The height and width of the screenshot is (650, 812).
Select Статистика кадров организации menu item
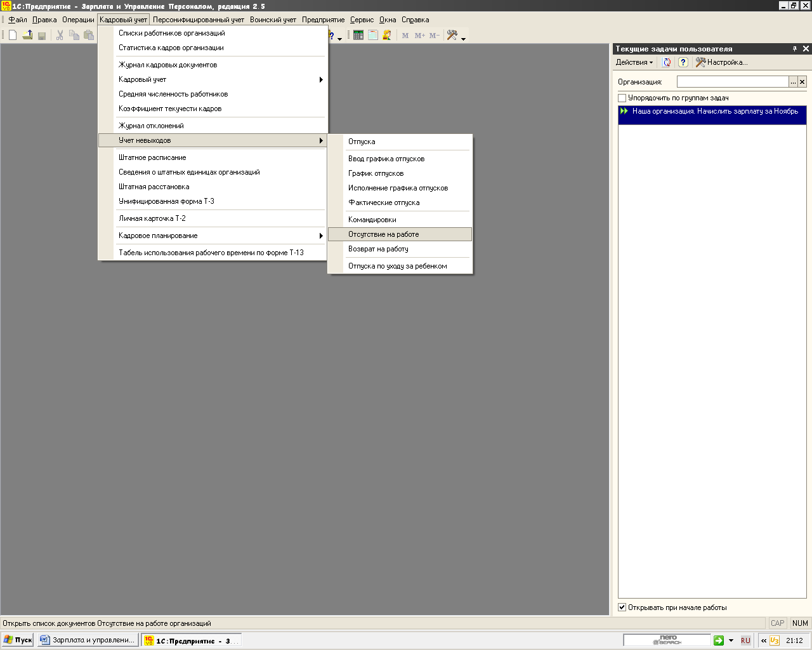[213, 48]
